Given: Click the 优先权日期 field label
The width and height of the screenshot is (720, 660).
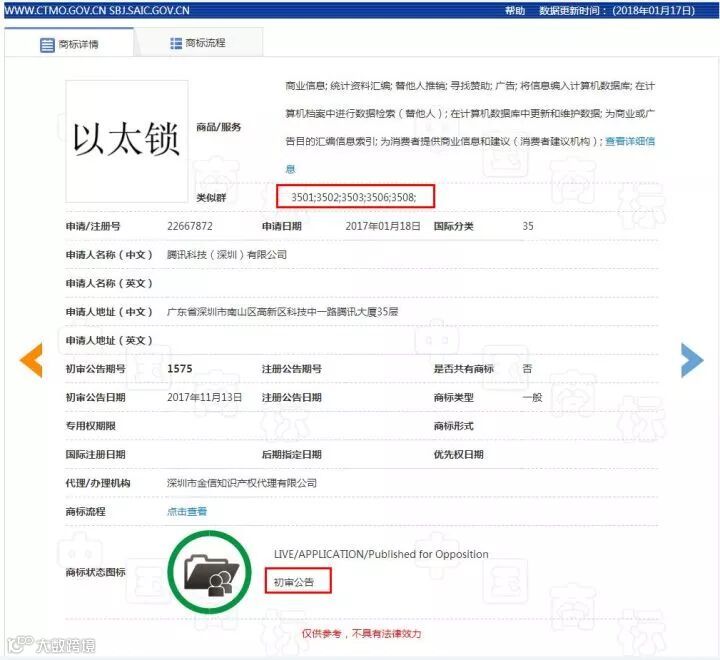Looking at the screenshot, I should tap(459, 454).
